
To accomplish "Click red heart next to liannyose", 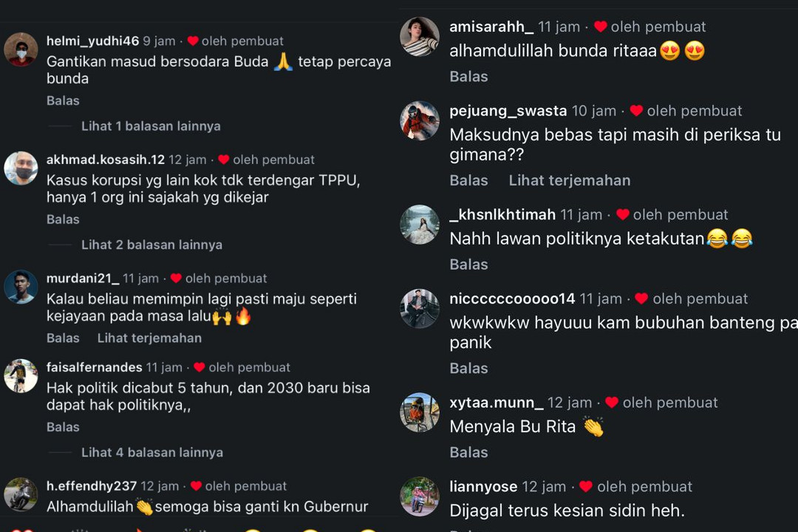I will (x=586, y=487).
